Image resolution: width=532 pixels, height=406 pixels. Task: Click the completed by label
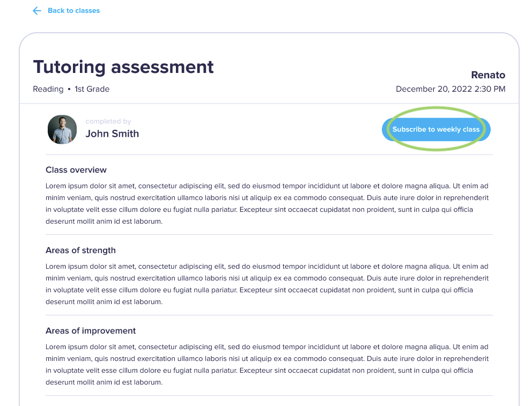click(x=108, y=121)
